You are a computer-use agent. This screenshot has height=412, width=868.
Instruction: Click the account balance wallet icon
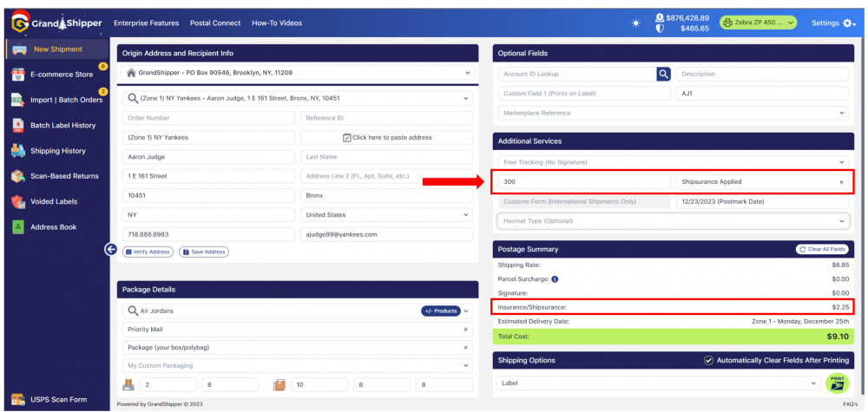[660, 17]
